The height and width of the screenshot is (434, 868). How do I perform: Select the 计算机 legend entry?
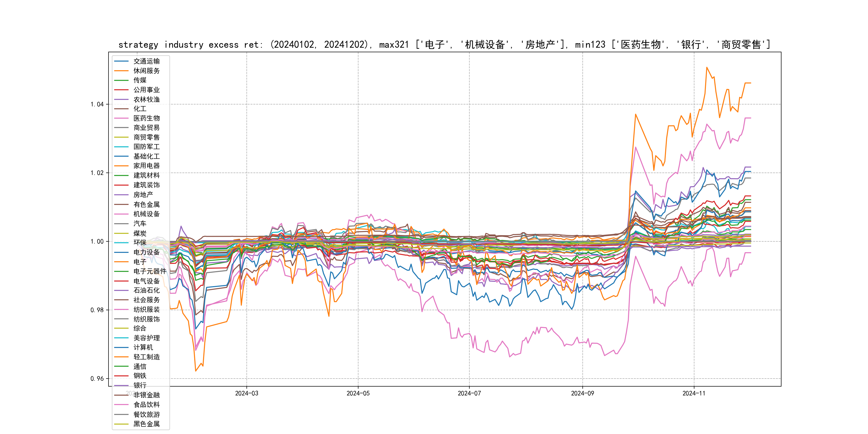pyautogui.click(x=143, y=347)
